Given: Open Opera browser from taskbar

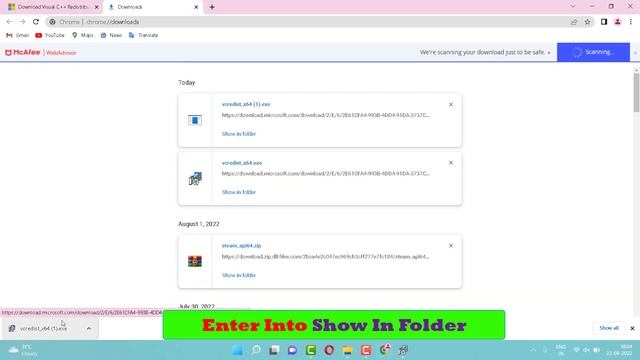Looking at the screenshot, I should coord(329,350).
